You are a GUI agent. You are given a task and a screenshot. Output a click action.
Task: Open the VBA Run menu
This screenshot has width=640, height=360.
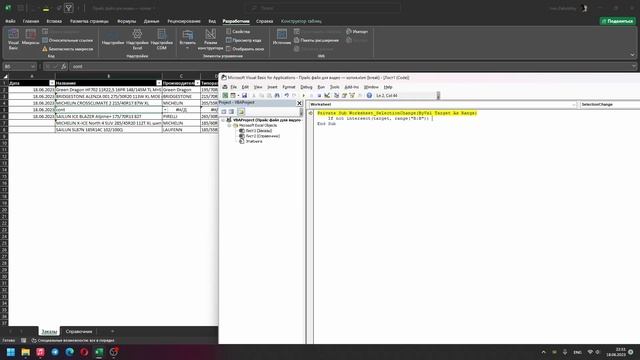click(321, 87)
